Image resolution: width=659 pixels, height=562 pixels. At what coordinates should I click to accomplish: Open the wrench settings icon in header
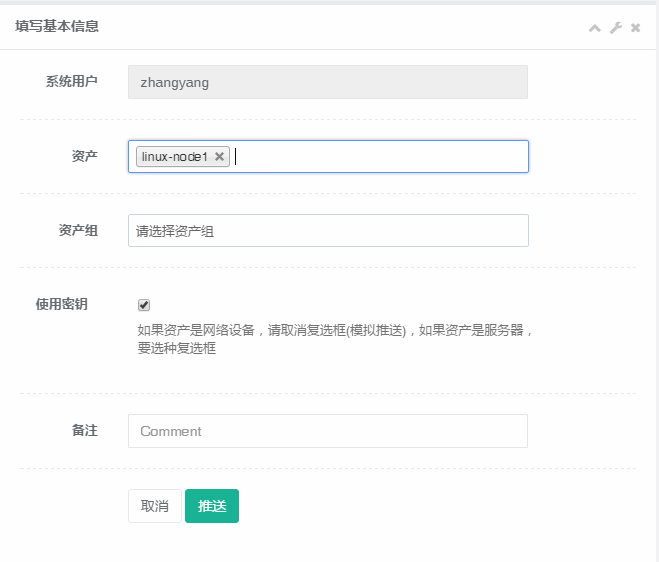[x=616, y=28]
